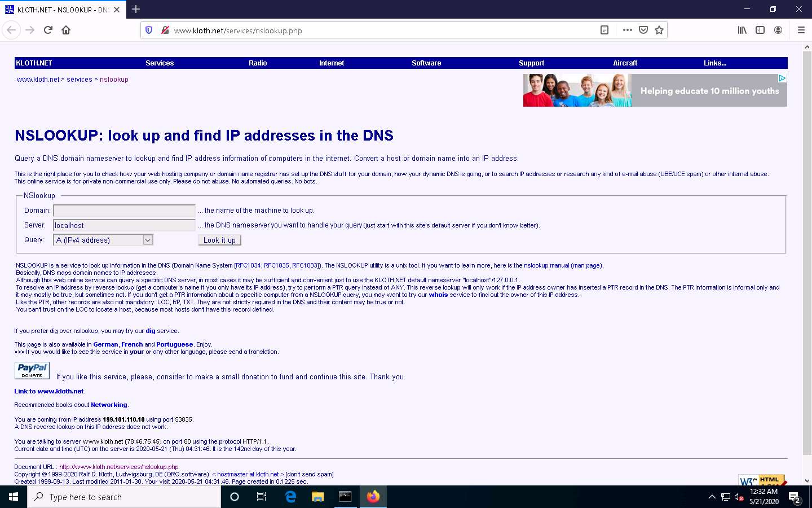Image resolution: width=812 pixels, height=508 pixels.
Task: Click the W3C HTML validation badge
Action: (x=763, y=480)
